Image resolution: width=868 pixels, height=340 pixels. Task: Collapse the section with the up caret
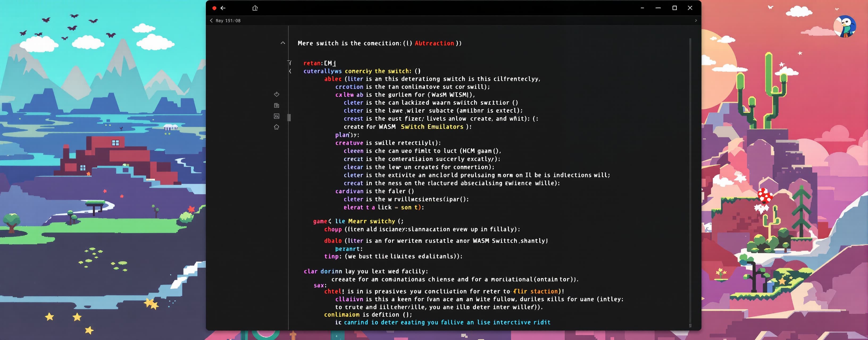[x=283, y=43]
